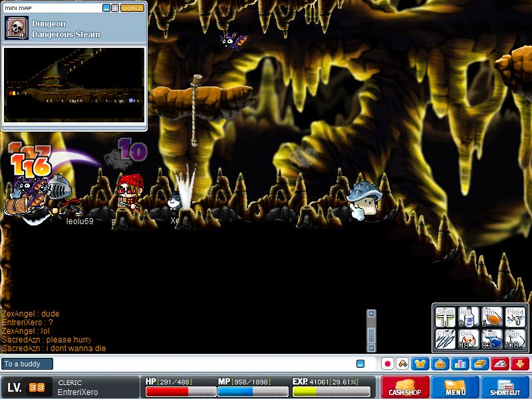Use the Del quick-slot item

(x=468, y=339)
